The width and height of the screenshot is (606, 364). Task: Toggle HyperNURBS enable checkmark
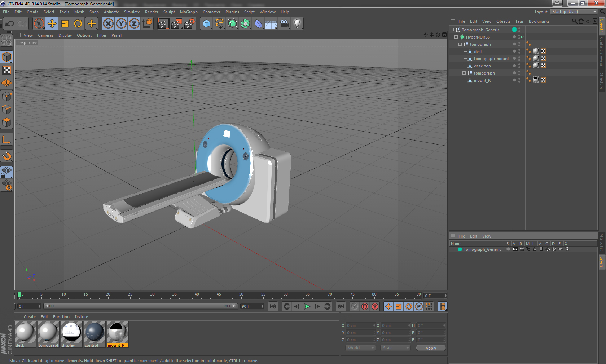[523, 37]
